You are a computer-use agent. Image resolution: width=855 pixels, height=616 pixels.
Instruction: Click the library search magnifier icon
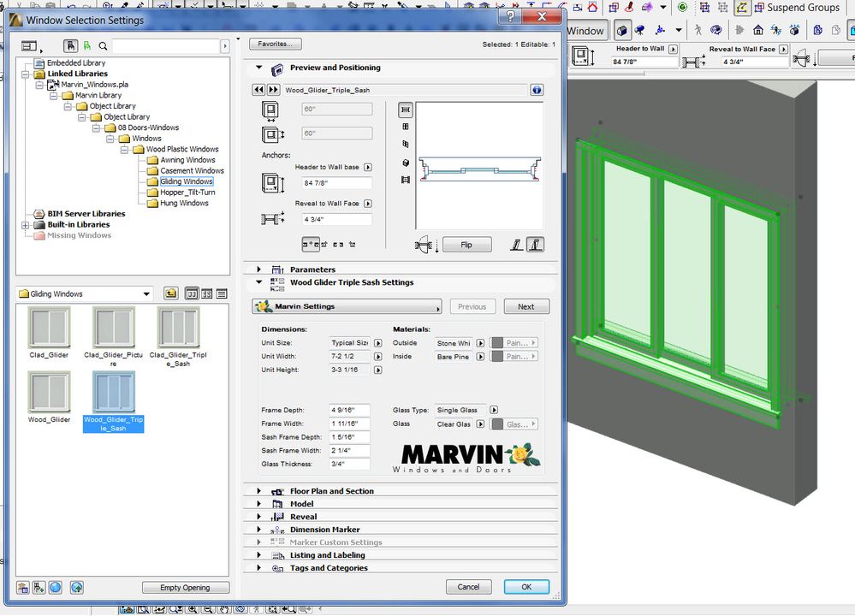[103, 46]
